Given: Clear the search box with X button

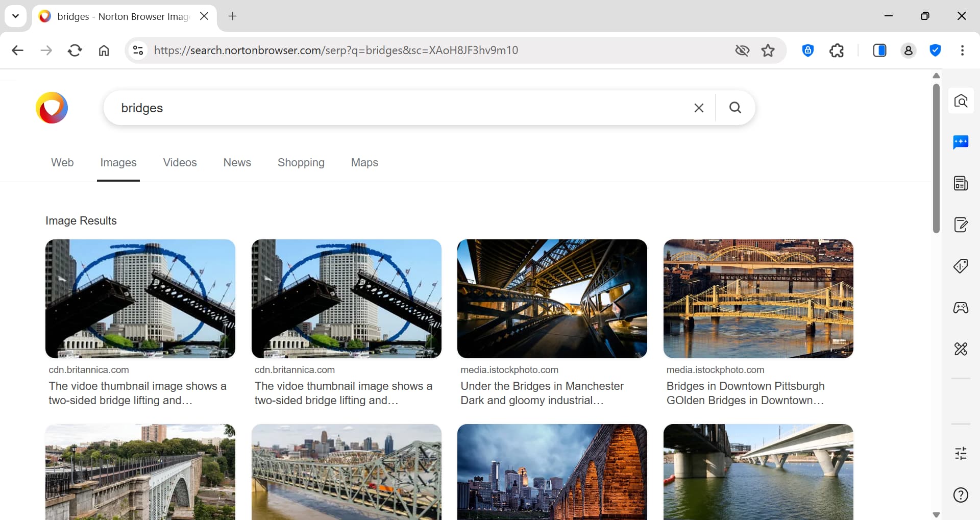Looking at the screenshot, I should tap(699, 108).
